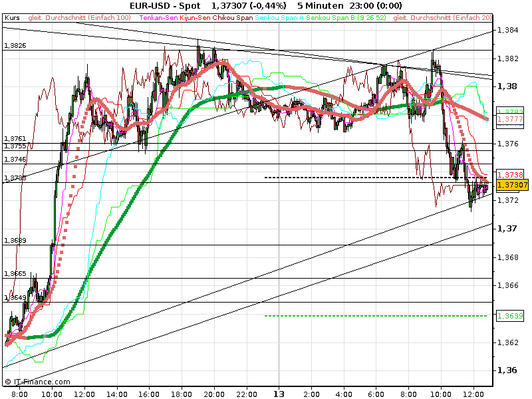This screenshot has width=532, height=399.
Task: Click the 1,37 price axis label
Action: point(507,229)
